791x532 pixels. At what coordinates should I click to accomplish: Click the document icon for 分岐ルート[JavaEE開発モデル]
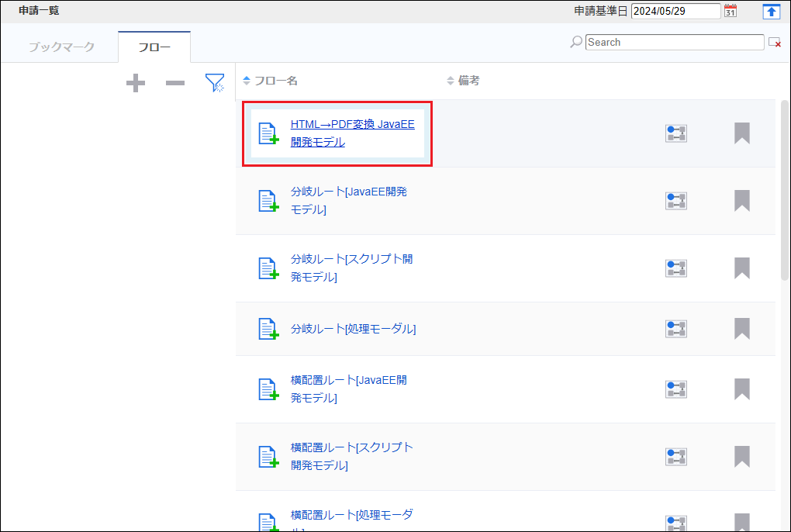268,201
